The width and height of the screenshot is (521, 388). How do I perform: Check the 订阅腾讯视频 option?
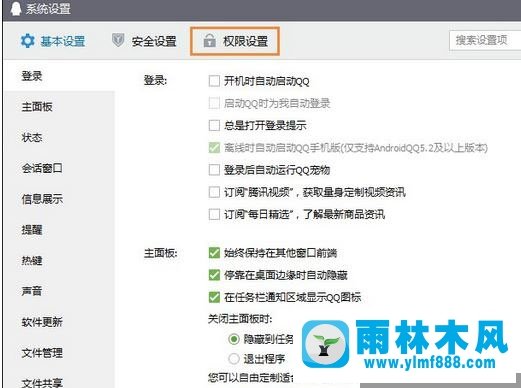214,192
